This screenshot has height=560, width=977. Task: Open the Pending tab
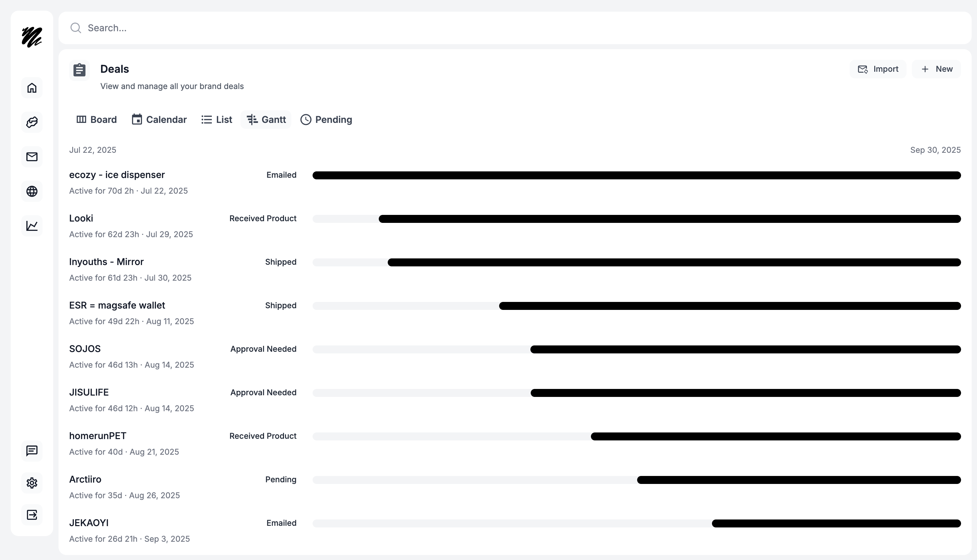pyautogui.click(x=326, y=120)
